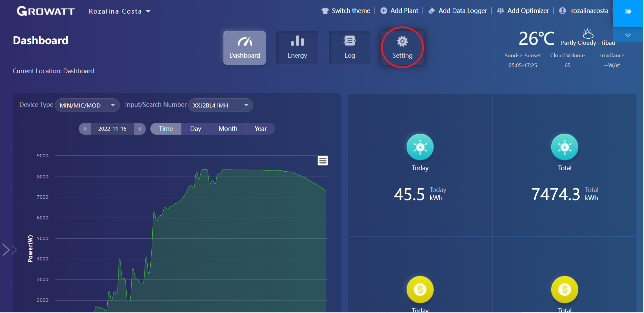Click the Today energy sun icon

coord(420,147)
